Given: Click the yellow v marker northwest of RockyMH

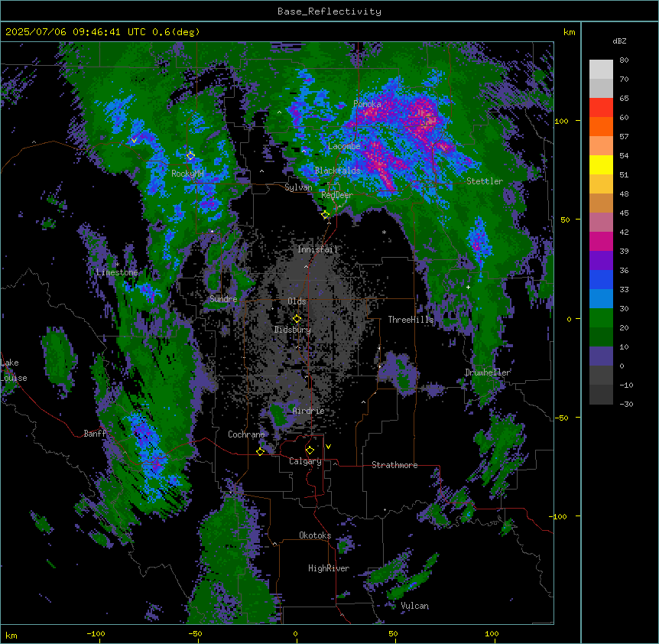Looking at the screenshot, I should point(134,141).
